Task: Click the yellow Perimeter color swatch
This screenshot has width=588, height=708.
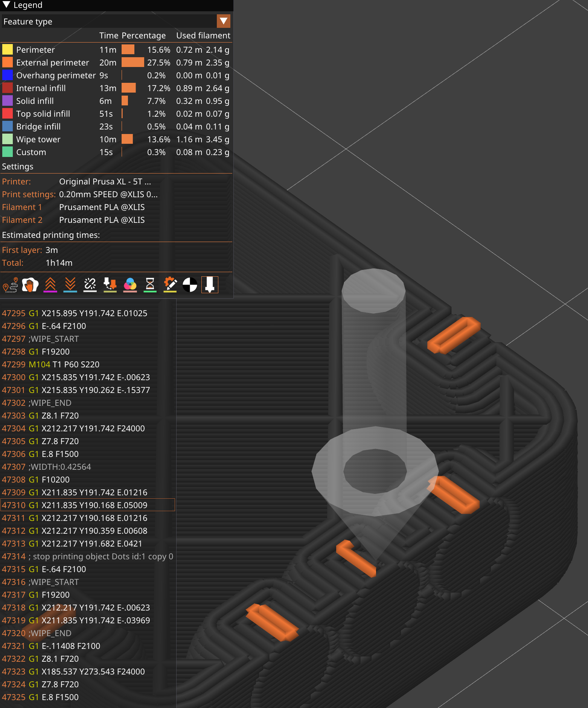Action: click(8, 50)
